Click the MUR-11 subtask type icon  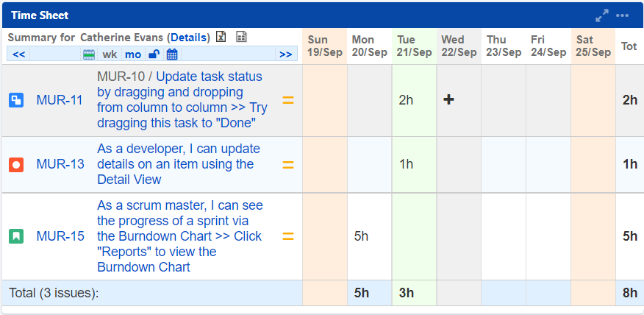point(16,100)
